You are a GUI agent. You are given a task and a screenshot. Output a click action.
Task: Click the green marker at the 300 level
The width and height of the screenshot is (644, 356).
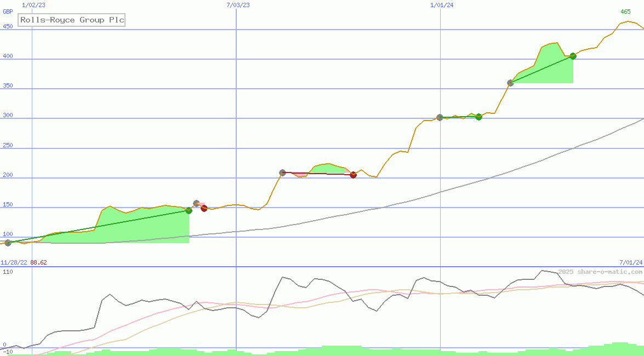click(478, 117)
